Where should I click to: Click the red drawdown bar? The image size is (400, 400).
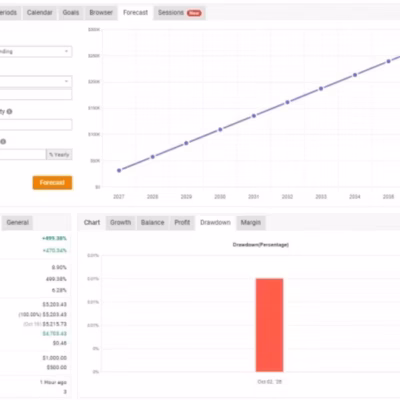tap(269, 325)
